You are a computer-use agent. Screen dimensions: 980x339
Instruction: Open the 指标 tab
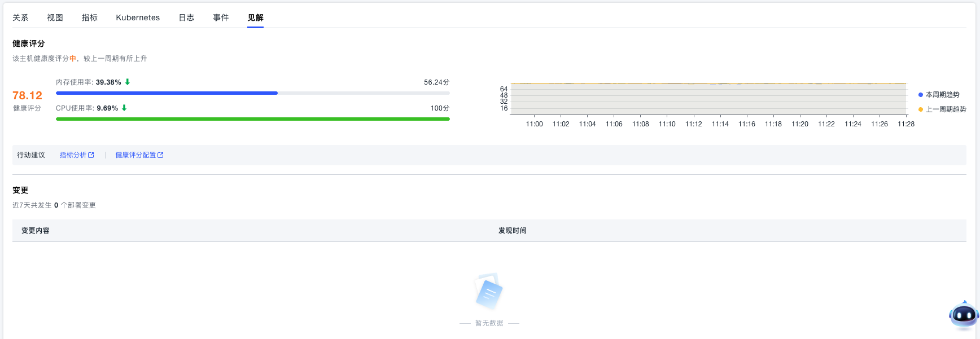click(90, 17)
